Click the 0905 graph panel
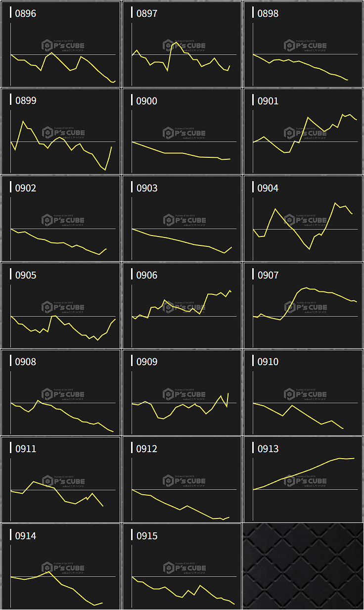The width and height of the screenshot is (364, 610). 61,306
